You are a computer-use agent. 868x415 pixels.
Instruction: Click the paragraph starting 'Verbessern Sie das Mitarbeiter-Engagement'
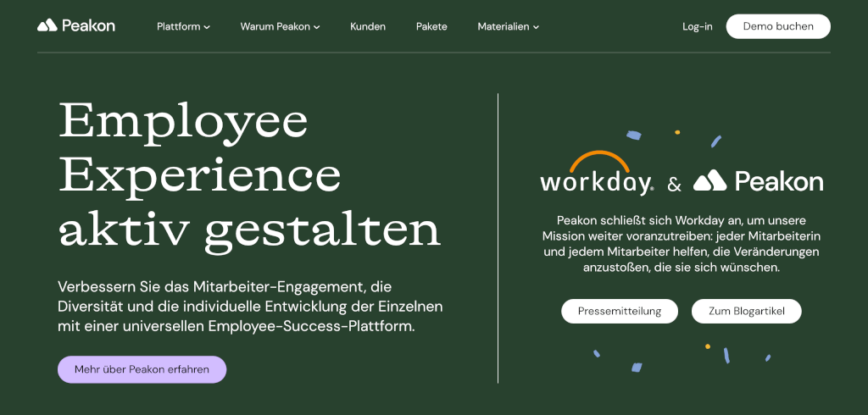coord(250,307)
